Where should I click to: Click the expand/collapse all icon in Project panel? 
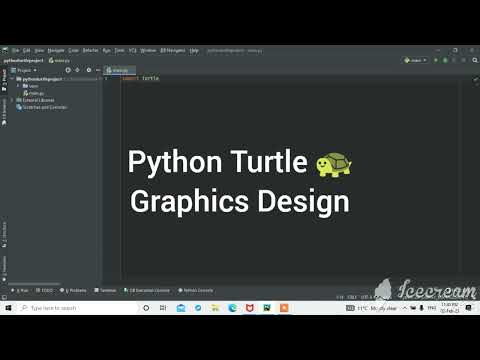(x=77, y=70)
